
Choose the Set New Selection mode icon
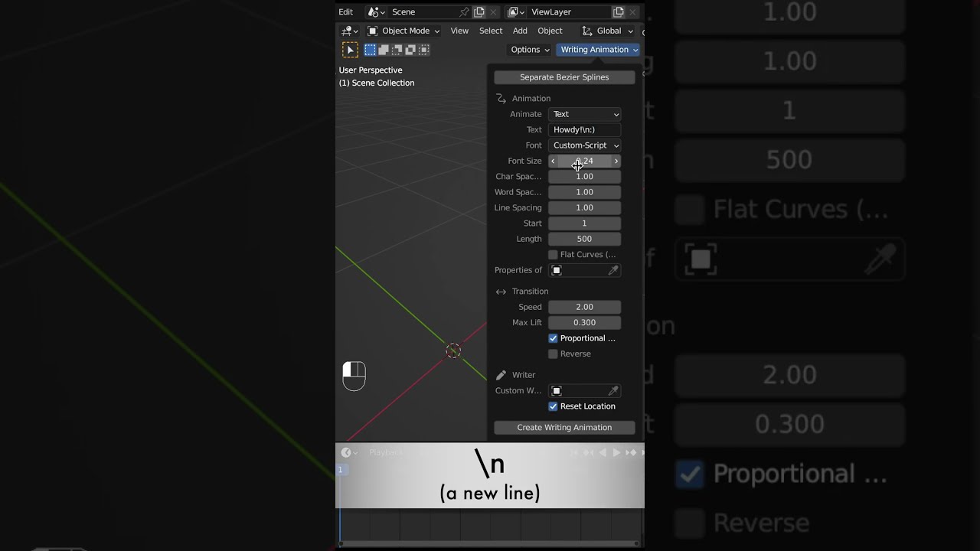tap(370, 50)
